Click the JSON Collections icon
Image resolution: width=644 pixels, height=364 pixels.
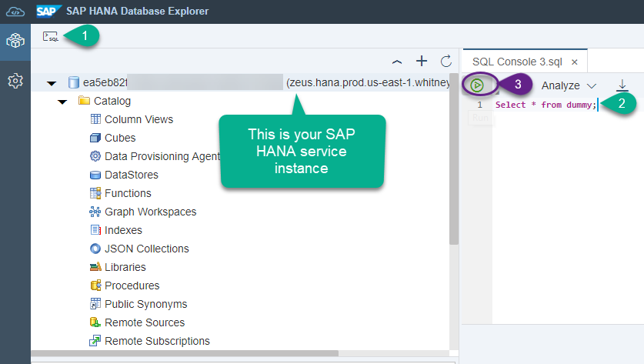[95, 249]
